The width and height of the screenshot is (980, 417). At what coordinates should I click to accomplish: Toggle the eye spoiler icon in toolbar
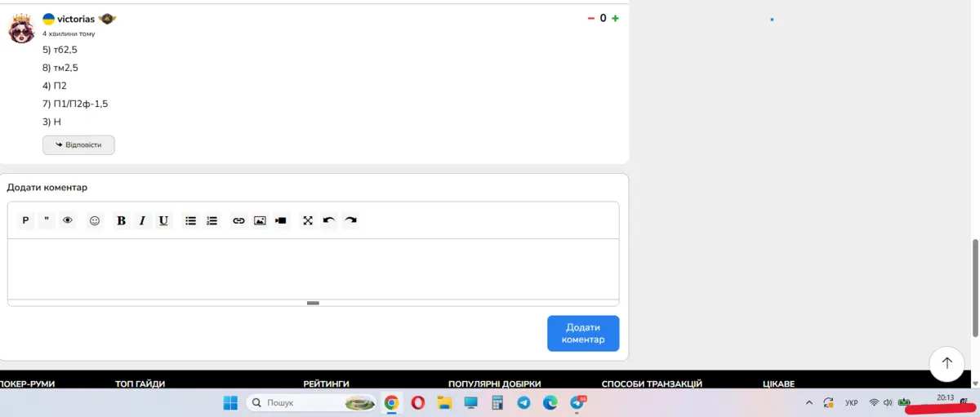(68, 220)
